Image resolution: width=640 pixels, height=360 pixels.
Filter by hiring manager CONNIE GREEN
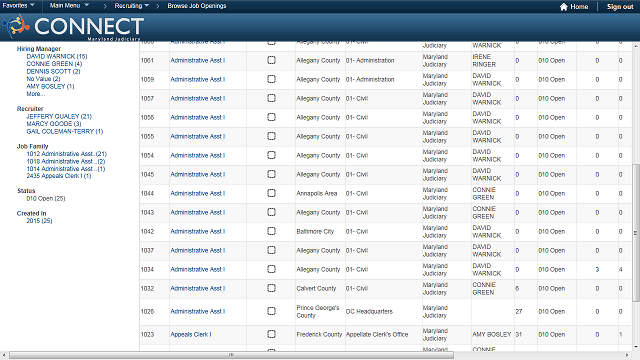pyautogui.click(x=54, y=64)
